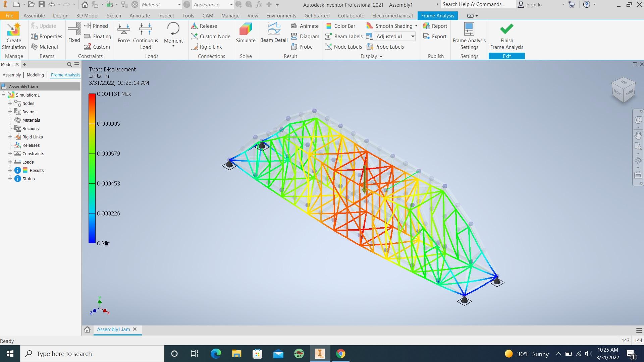
Task: Select Releases in the browser tree
Action: pos(31,145)
